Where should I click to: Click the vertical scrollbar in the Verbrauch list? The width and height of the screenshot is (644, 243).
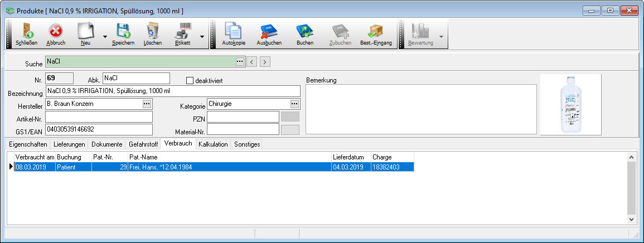point(631,188)
